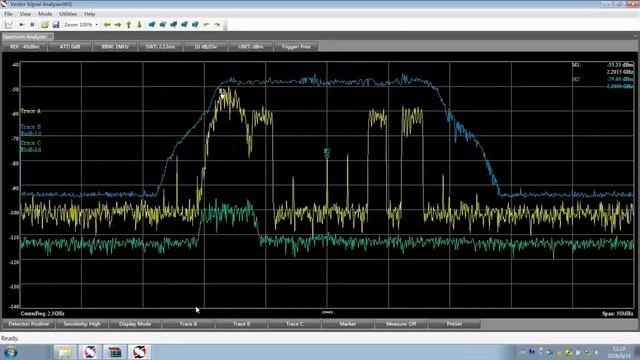This screenshot has width=640, height=360.
Task: Click the Display Mode button
Action: (135, 324)
